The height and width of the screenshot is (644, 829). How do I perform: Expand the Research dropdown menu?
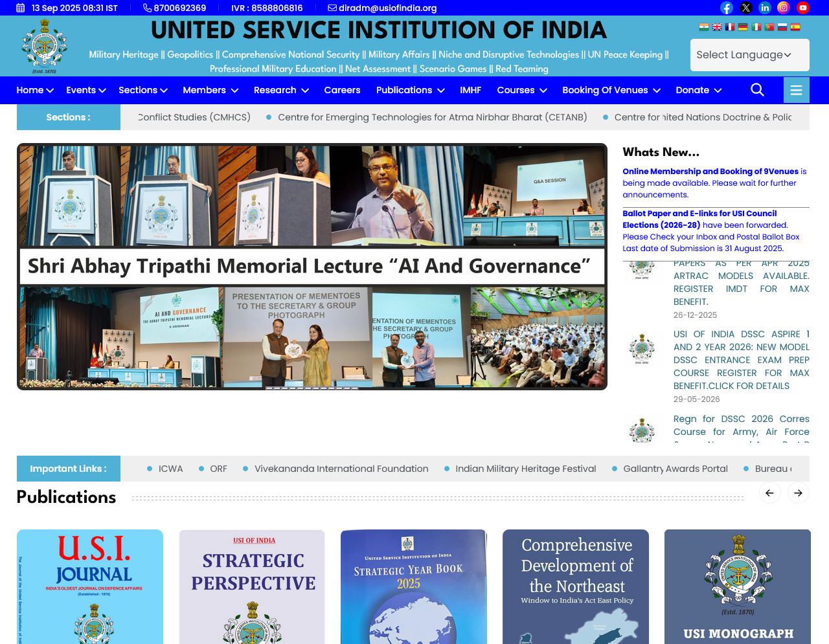[281, 90]
